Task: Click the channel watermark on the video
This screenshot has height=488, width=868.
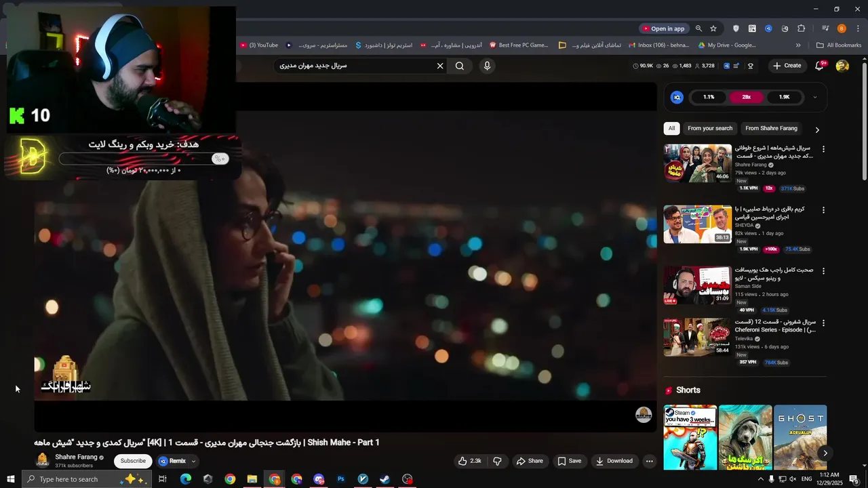Action: coord(643,415)
